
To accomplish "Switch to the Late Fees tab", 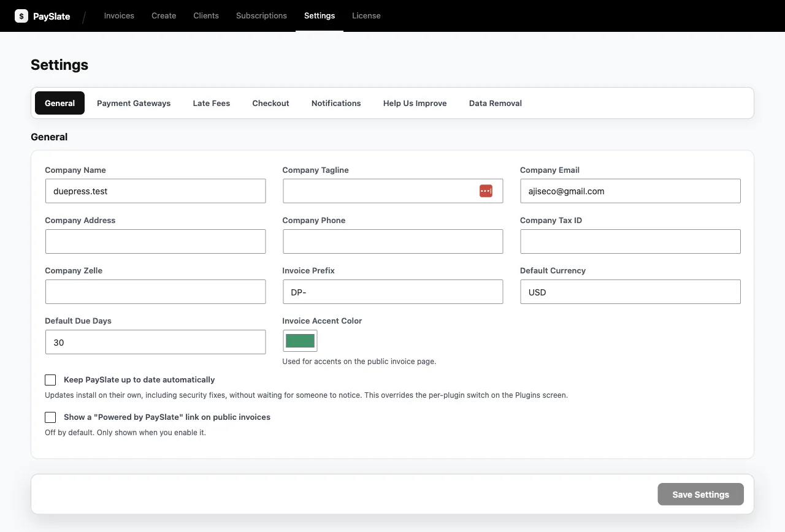I will click(212, 103).
